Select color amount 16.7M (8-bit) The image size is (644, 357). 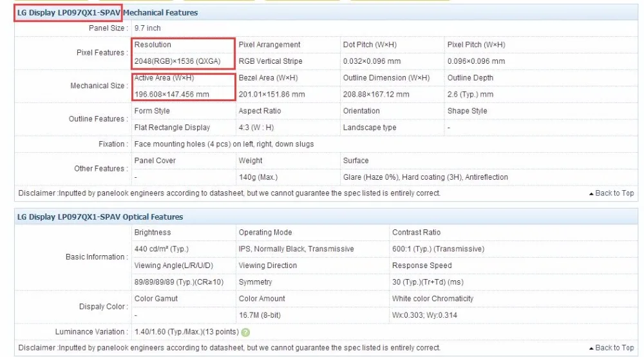click(260, 315)
